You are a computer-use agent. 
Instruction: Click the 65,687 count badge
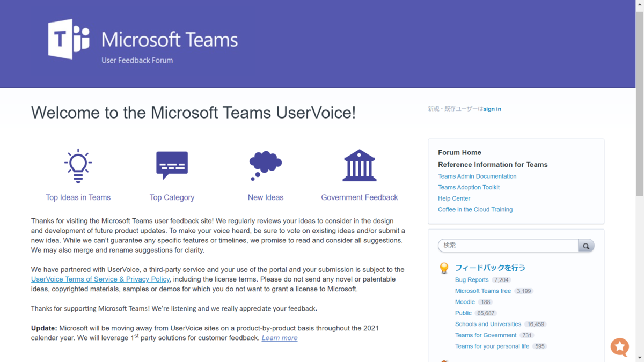(x=486, y=313)
